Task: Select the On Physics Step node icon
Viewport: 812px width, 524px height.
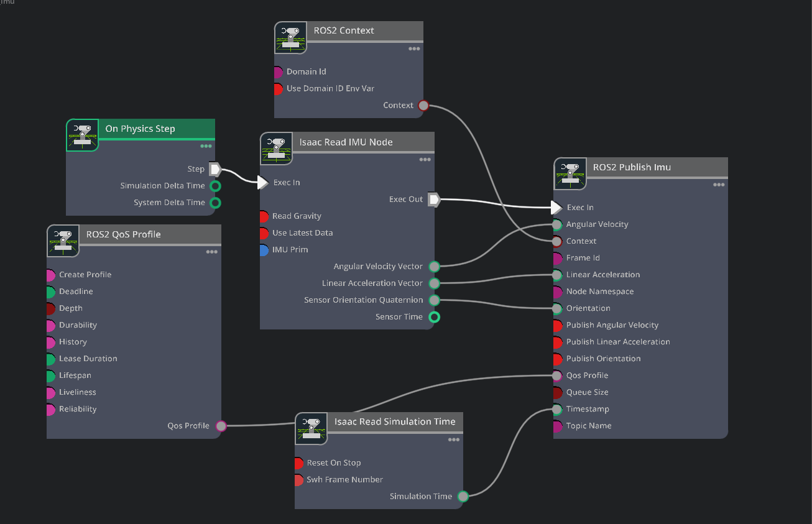Action: tap(82, 135)
